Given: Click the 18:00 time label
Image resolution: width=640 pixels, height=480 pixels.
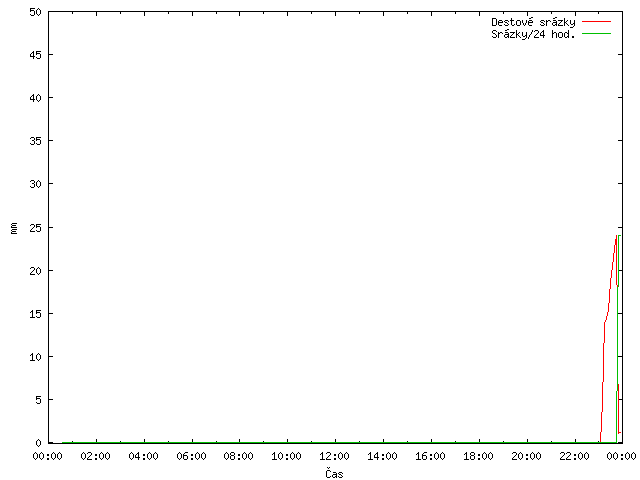Looking at the screenshot, I should [478, 456].
